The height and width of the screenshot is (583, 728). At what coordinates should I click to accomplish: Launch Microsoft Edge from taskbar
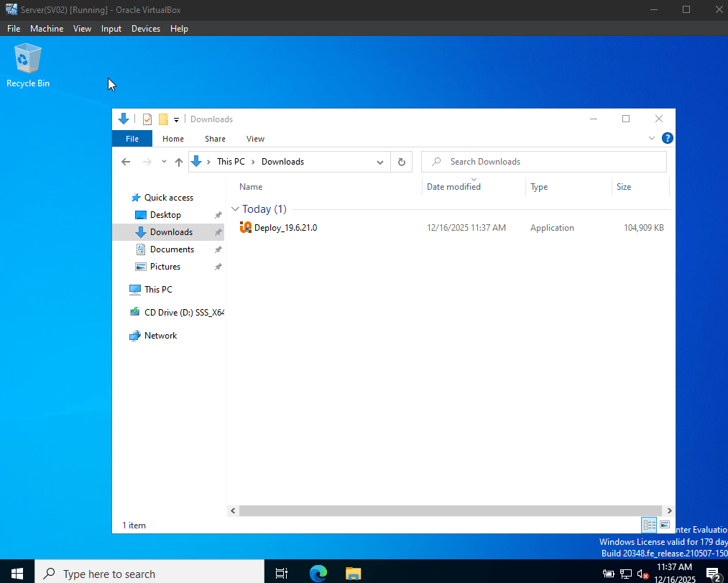click(318, 573)
